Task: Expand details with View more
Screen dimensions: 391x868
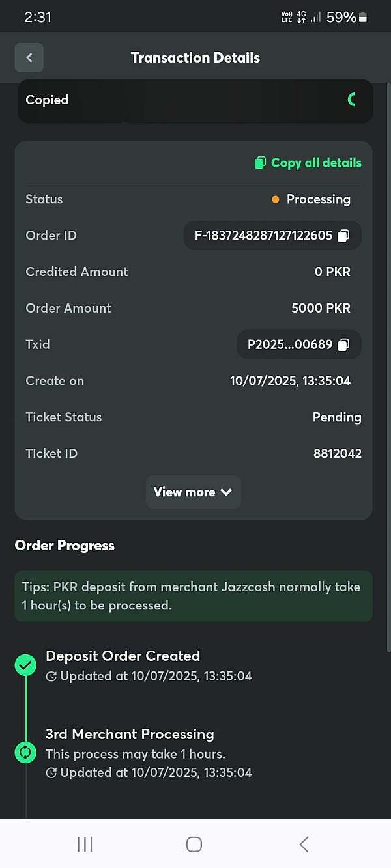Action: click(x=194, y=492)
